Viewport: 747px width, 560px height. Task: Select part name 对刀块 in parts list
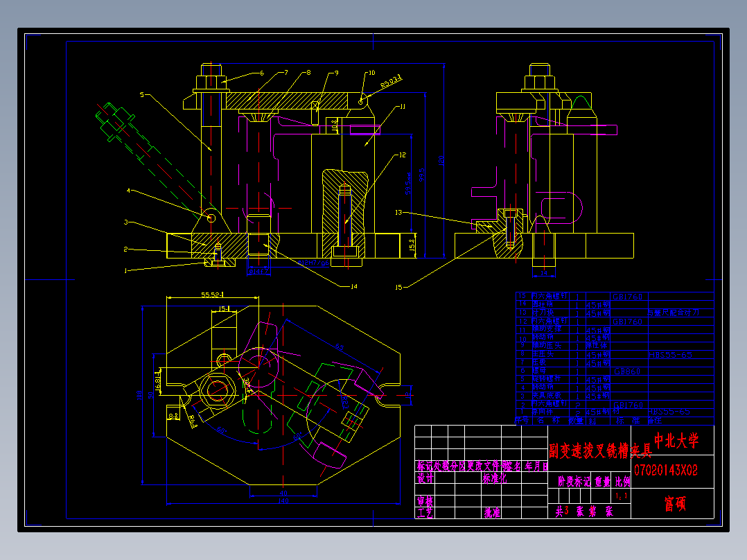tap(543, 313)
